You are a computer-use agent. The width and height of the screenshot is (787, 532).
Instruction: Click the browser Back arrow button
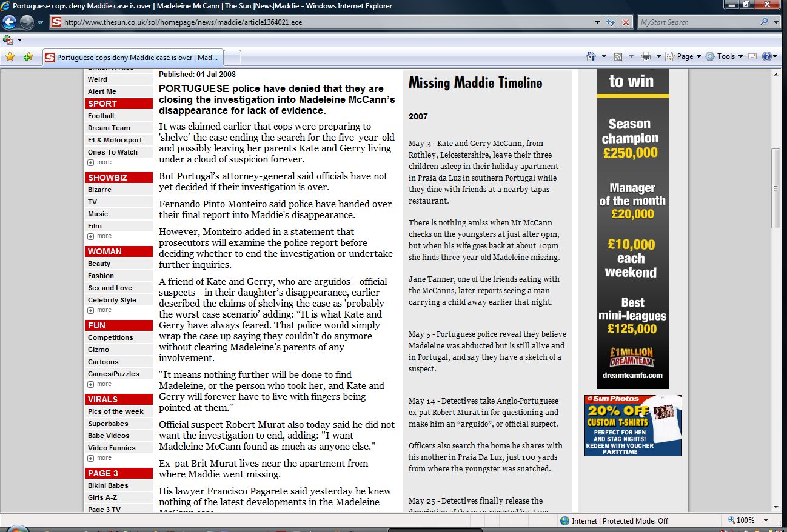(x=10, y=22)
